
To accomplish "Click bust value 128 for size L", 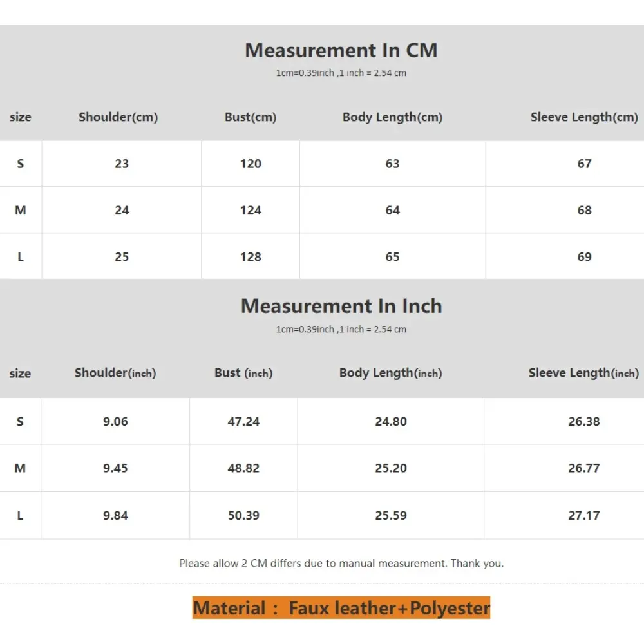I will coord(251,257).
